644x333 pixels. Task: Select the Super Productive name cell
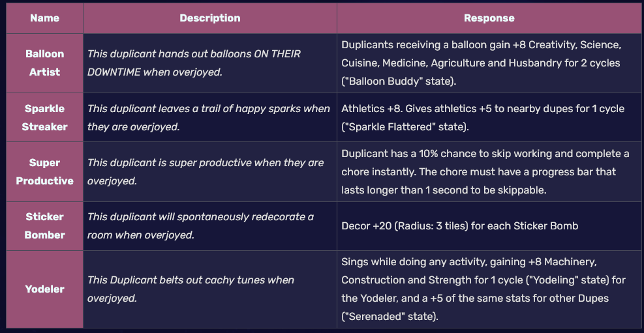pos(44,172)
